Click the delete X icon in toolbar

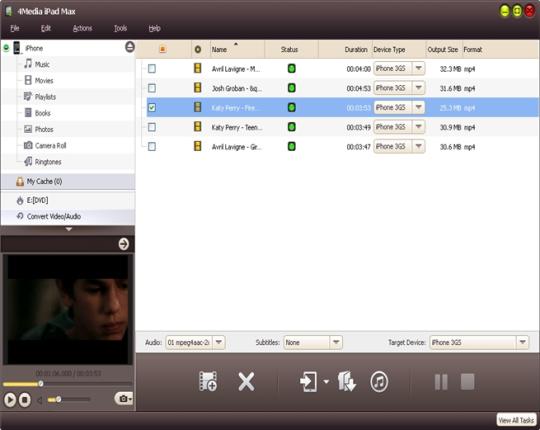[x=246, y=381]
